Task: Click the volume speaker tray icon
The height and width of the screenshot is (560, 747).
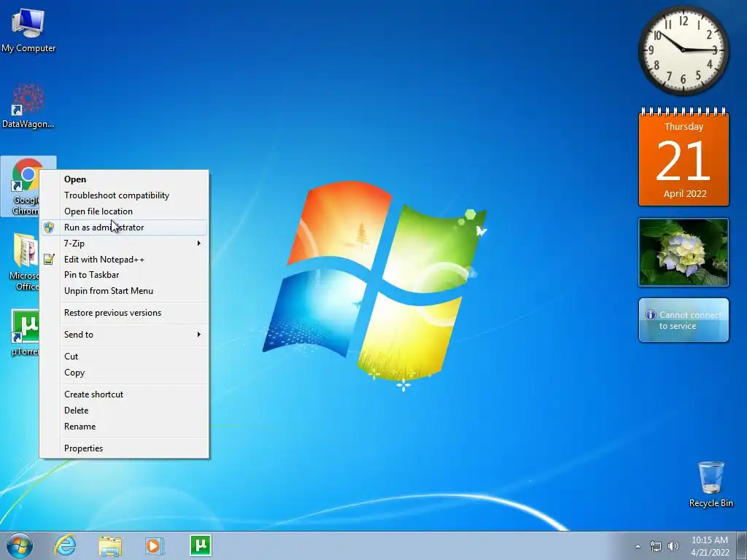Action: [673, 546]
